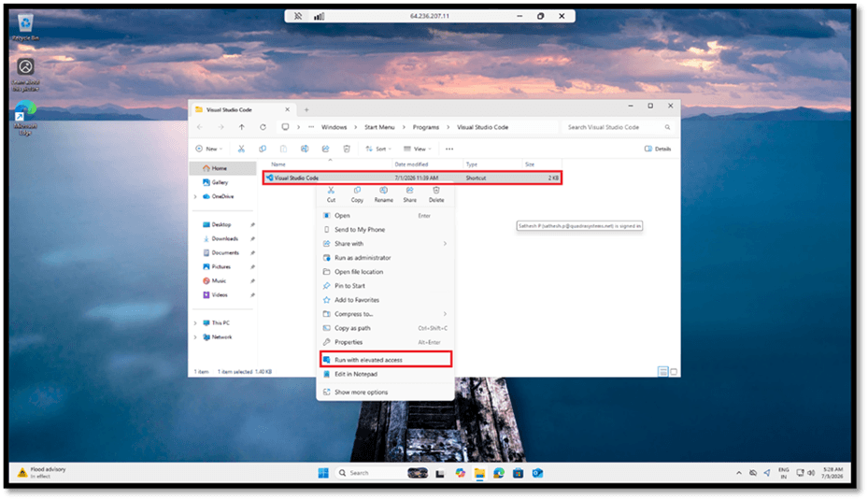Expand the This PC tree node
This screenshot has width=868, height=500.
(x=195, y=322)
